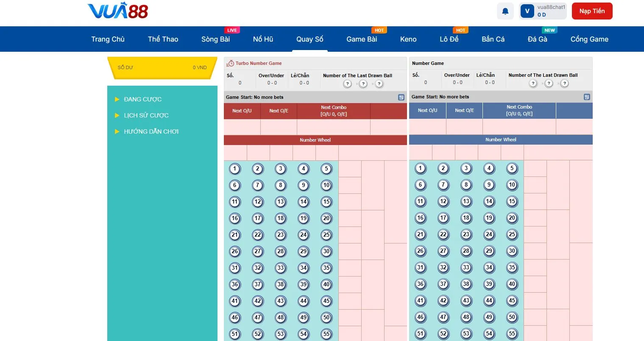Select Next O/E in Turbo Number Game
Viewport: 644px width, 341px height.
(x=279, y=111)
